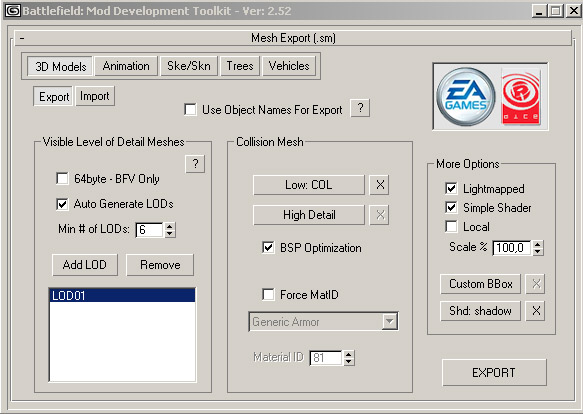The height and width of the screenshot is (414, 583).
Task: Clear the Low: COL mesh with X
Action: pos(380,185)
